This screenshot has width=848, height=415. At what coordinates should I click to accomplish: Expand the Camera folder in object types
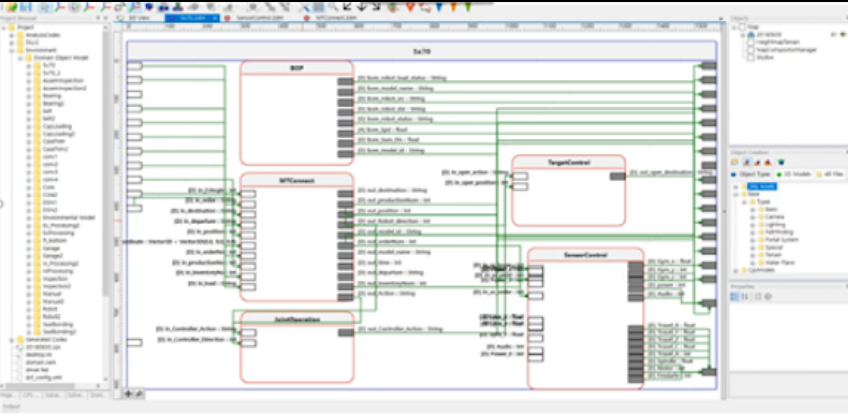[x=752, y=215]
